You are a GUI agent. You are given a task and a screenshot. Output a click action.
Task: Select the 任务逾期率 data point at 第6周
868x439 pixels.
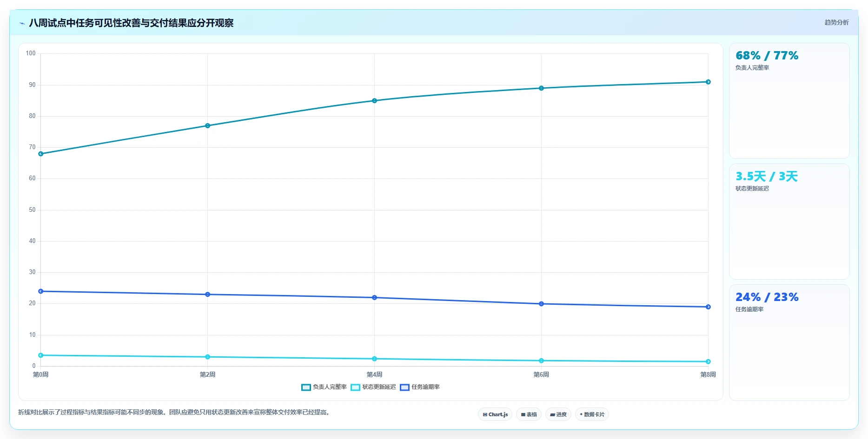pyautogui.click(x=541, y=304)
